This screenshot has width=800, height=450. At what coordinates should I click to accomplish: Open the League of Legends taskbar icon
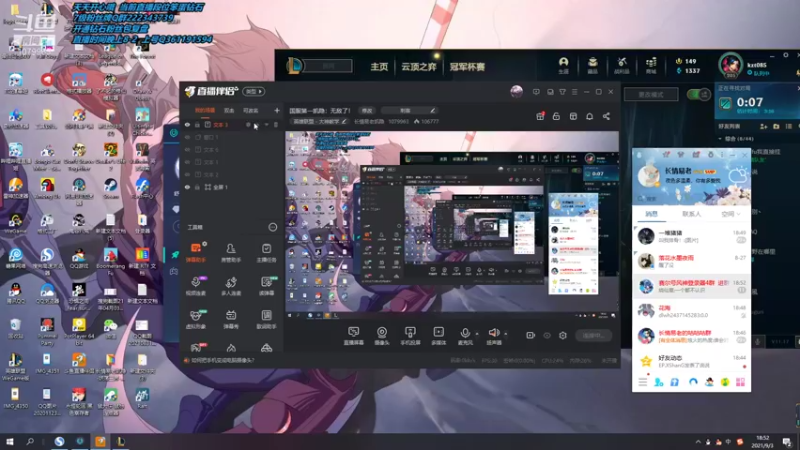(x=121, y=441)
